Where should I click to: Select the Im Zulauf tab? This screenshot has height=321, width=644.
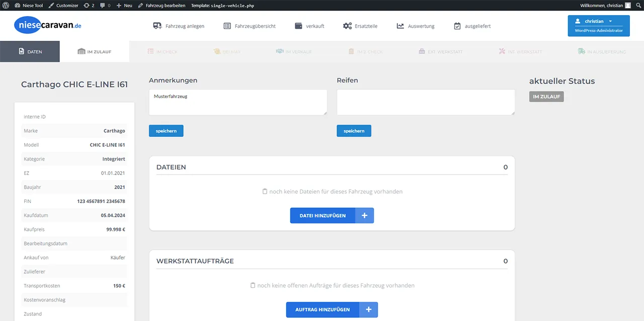coord(95,51)
